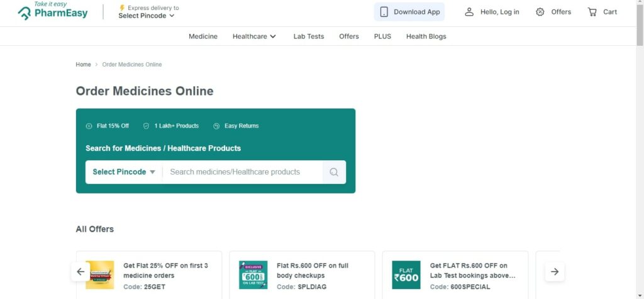
Task: Open the FLAT ₹600 offer thumbnail
Action: (406, 275)
